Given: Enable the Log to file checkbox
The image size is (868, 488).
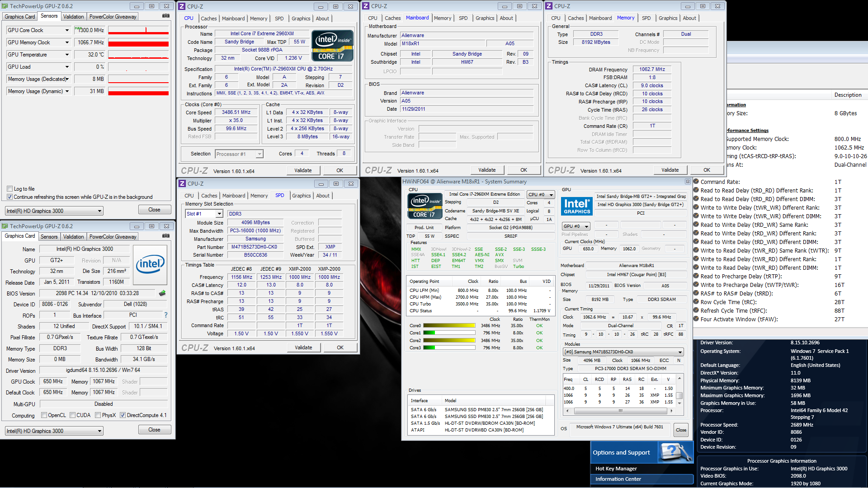Looking at the screenshot, I should click(x=10, y=189).
